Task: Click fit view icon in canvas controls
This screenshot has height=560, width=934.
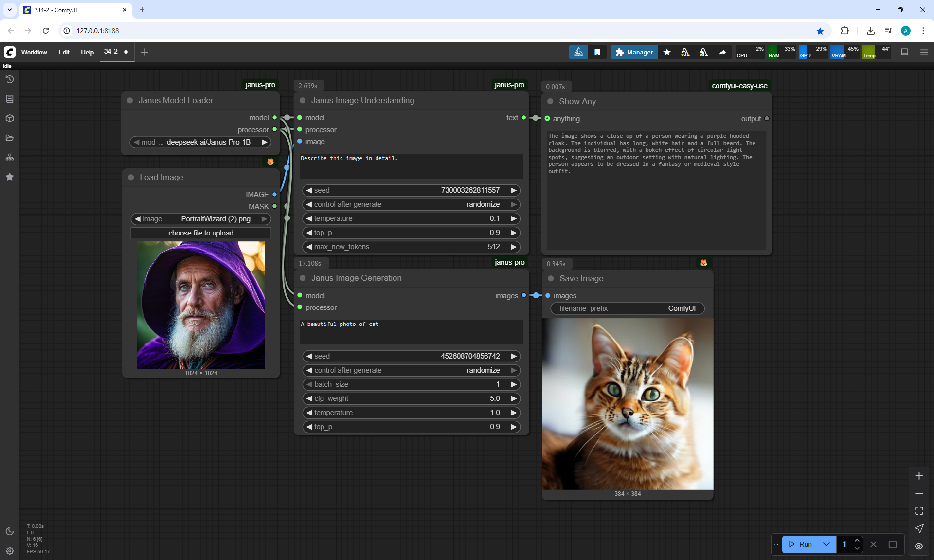Action: (x=919, y=511)
